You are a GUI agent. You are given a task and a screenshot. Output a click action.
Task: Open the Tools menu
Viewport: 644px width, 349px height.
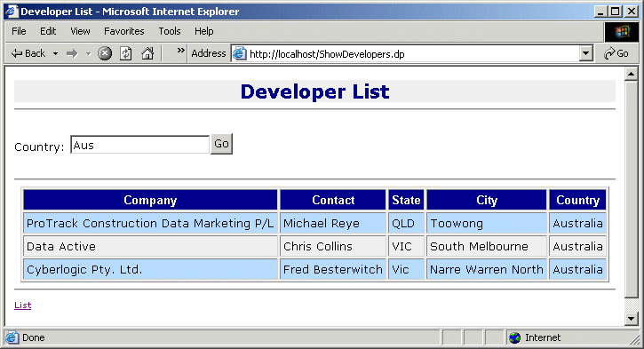170,31
